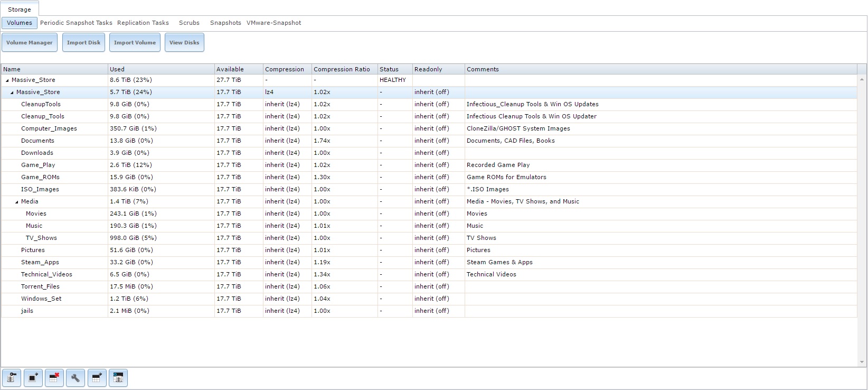868x390 pixels.
Task: Click the View Disks button
Action: [184, 42]
